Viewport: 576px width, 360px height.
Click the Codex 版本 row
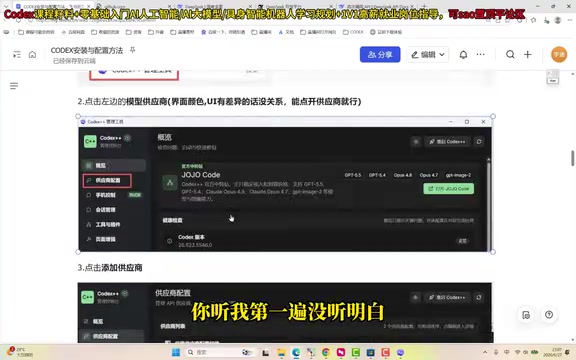click(x=318, y=241)
